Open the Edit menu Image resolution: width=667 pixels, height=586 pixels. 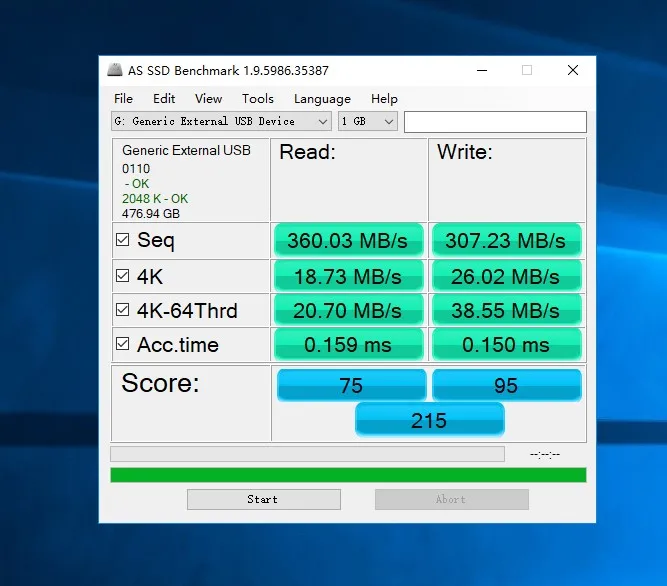pos(164,99)
